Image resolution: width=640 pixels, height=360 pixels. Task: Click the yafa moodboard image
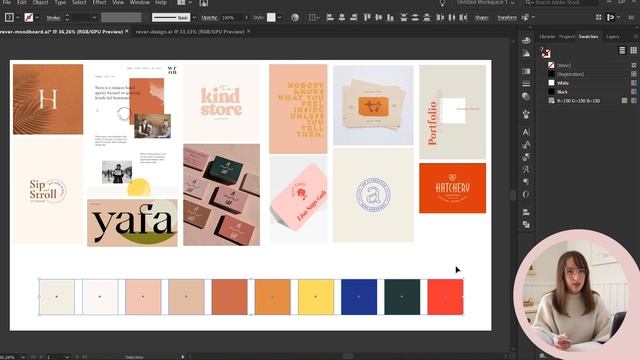point(132,223)
